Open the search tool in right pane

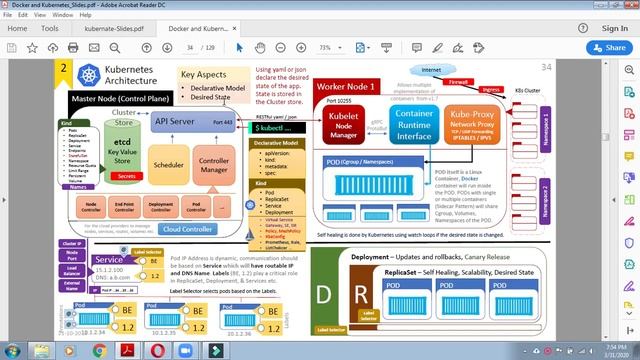pos(629,70)
